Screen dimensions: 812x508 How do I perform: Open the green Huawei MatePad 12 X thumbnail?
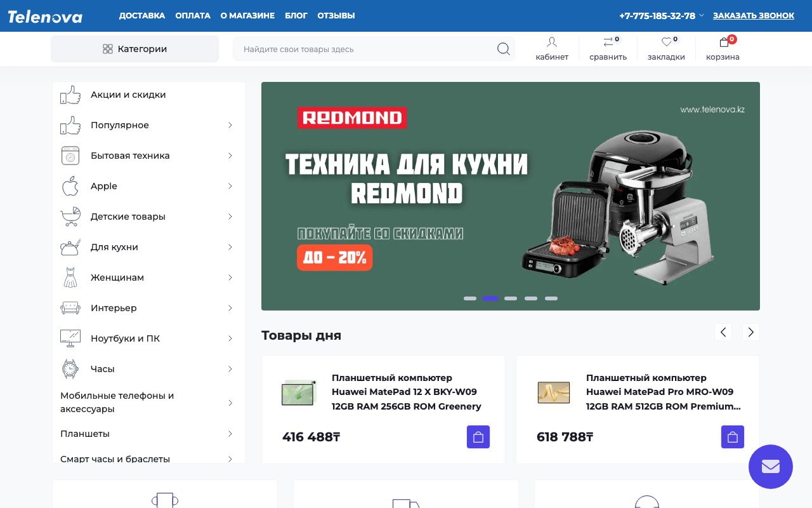pyautogui.click(x=299, y=392)
